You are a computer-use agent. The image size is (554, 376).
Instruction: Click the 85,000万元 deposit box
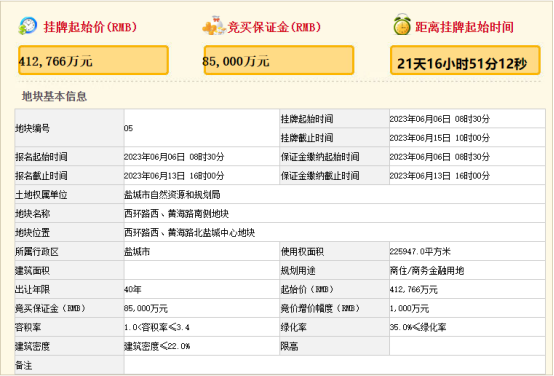(279, 60)
